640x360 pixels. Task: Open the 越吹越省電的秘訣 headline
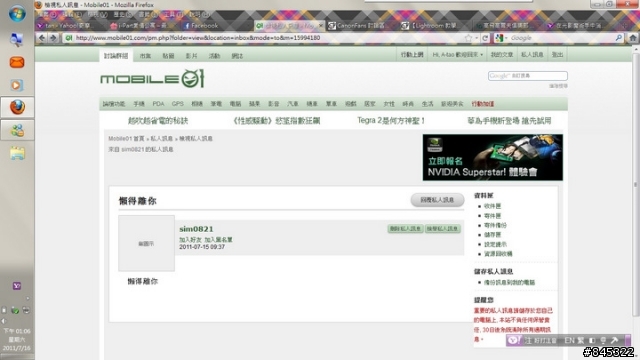click(x=158, y=121)
